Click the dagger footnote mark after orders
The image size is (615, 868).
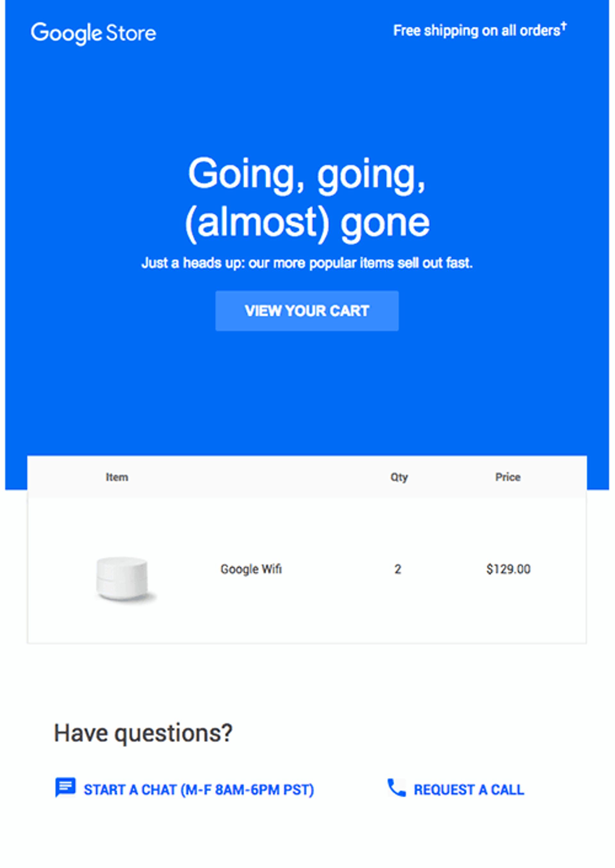tap(564, 26)
